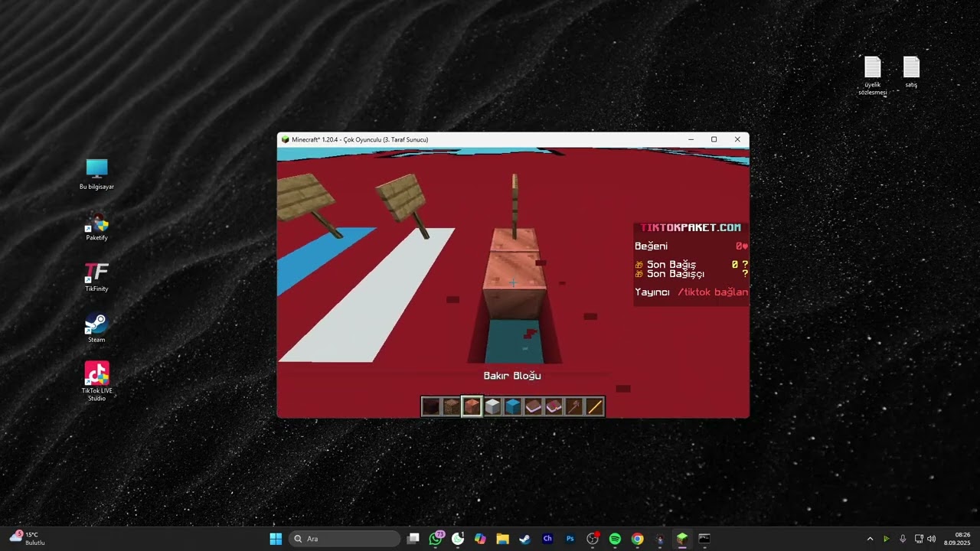Viewport: 980px width, 551px height.
Task: Open Google Chrome from the taskbar
Action: [637, 539]
